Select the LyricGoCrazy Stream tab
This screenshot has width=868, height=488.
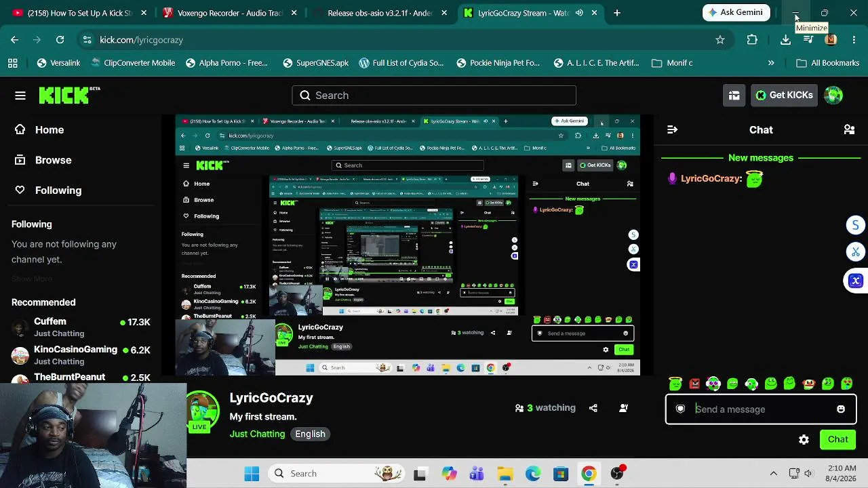point(530,13)
